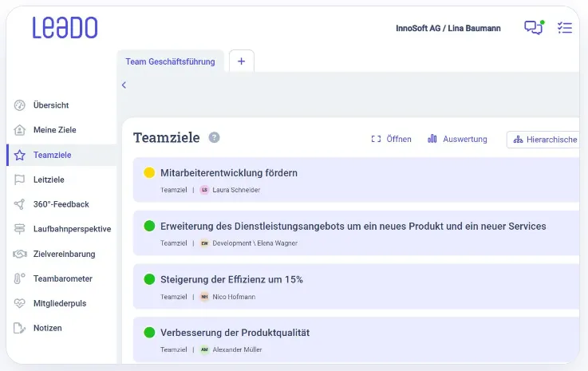588x371 pixels.
Task: Click the name Laura Schneider
Action: (236, 190)
